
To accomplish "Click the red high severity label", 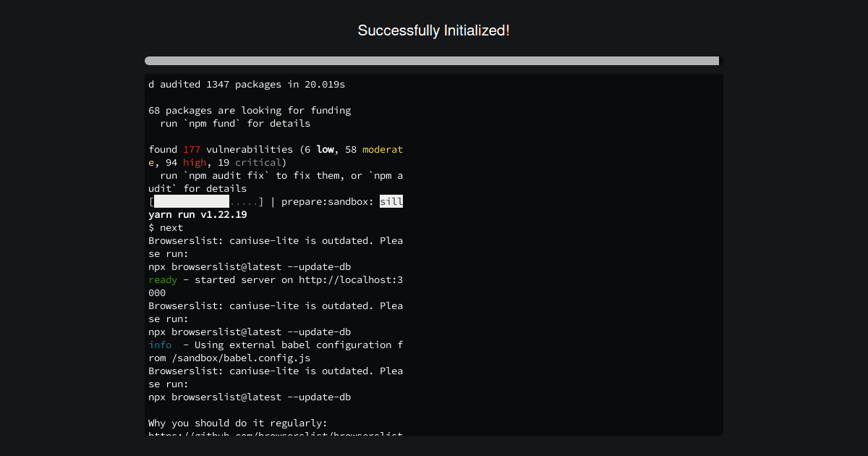I will coord(195,162).
